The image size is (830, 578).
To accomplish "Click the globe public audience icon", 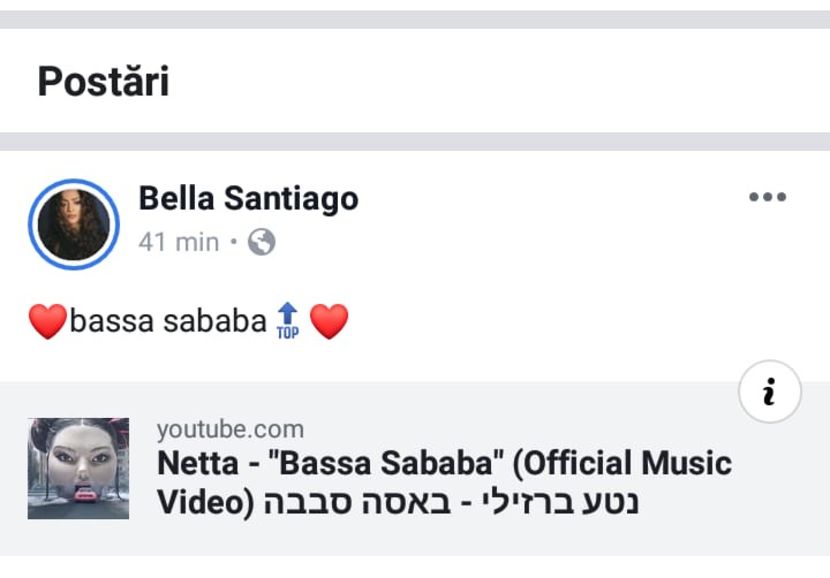I will 261,242.
